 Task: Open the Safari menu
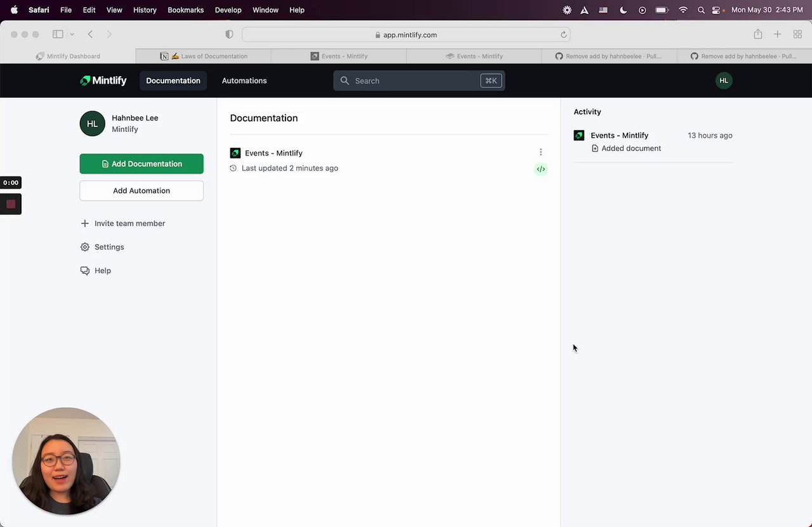[39, 10]
